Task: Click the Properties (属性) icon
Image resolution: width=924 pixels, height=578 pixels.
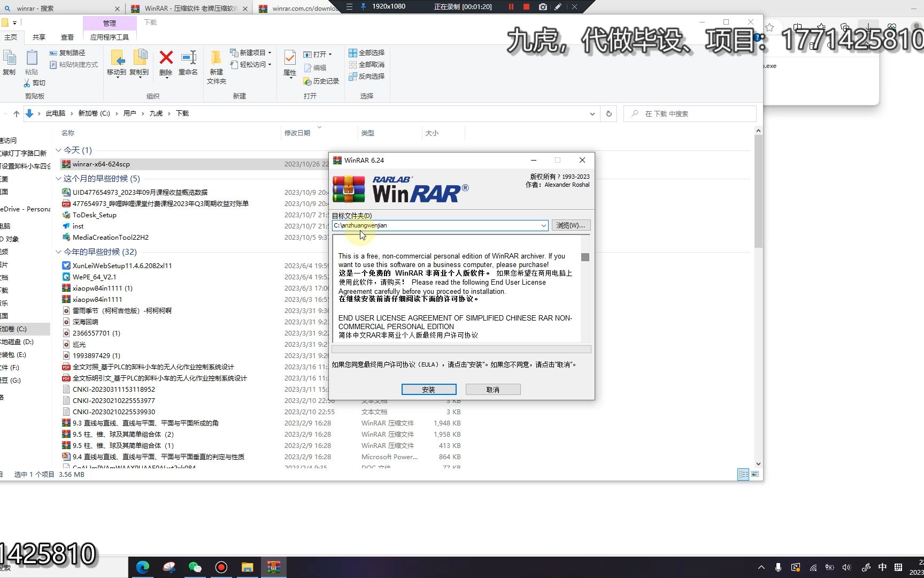Action: point(290,63)
